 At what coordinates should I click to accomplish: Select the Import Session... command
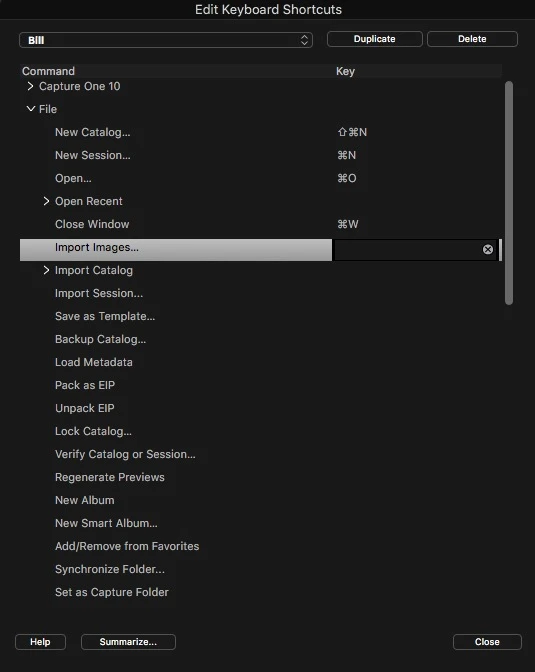click(x=99, y=293)
